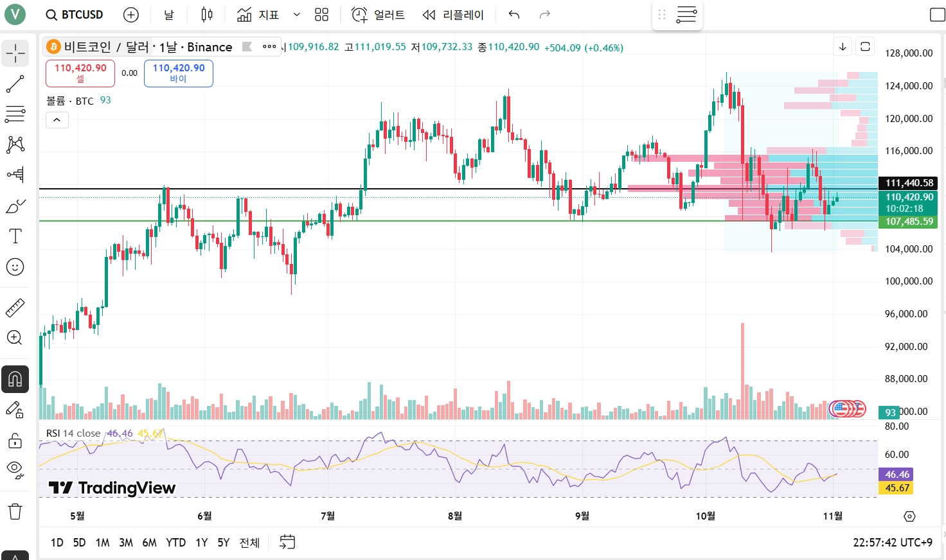The width and height of the screenshot is (946, 560).
Task: Open the brush drawing tool
Action: [15, 206]
